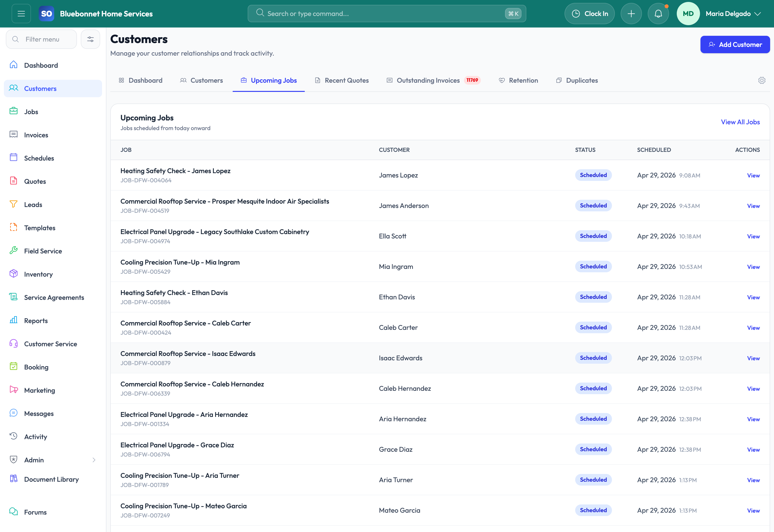Viewport: 774px width, 532px height.
Task: Open Service Agreements in the sidebar
Action: point(53,297)
